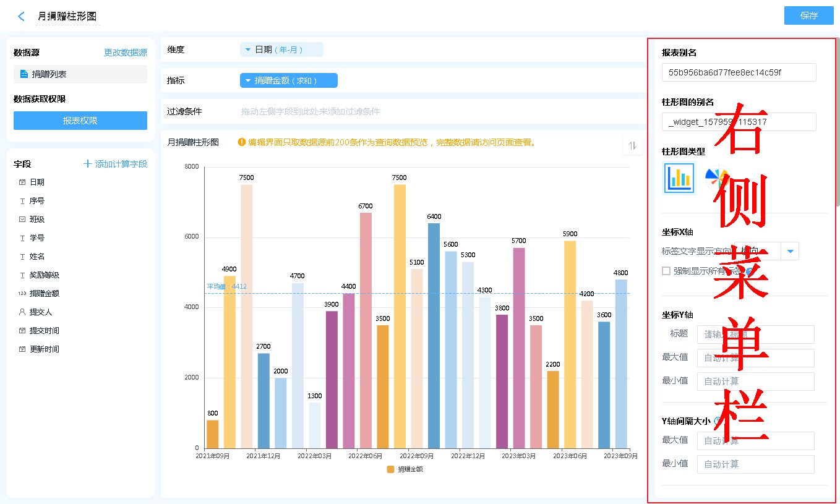Click the 更改数据源 link
840x504 pixels.
[126, 53]
